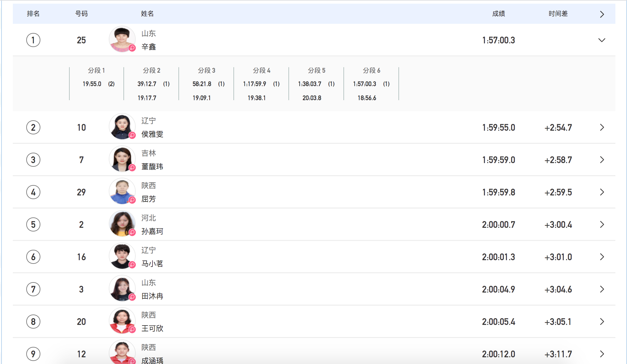Click athlete name 王可欣
Screen dimensions: 627x364
(152, 328)
